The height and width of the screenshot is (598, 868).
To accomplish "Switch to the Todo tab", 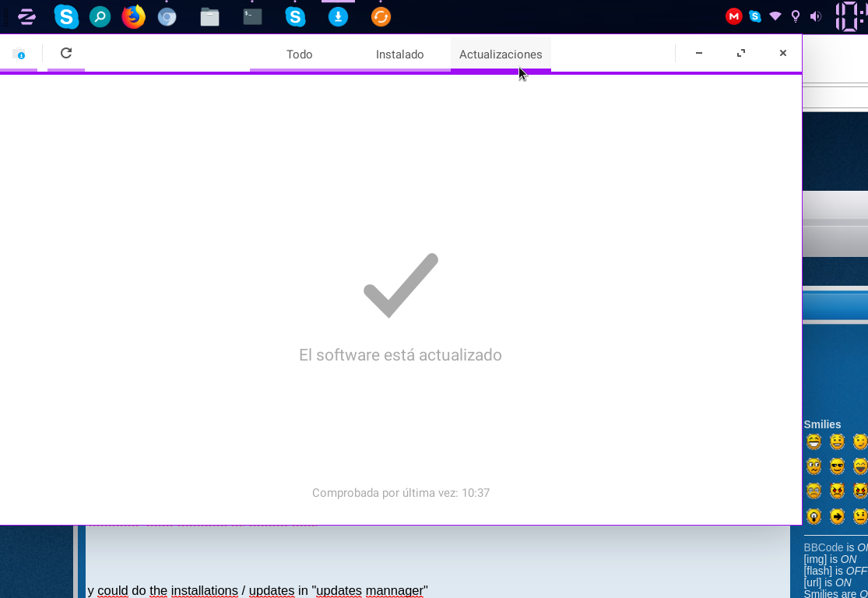I will click(300, 55).
